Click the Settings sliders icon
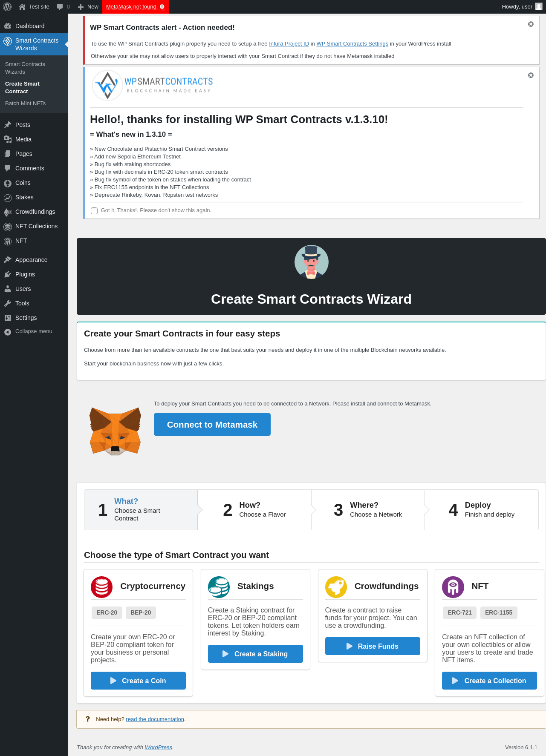546x756 pixels. coord(8,318)
